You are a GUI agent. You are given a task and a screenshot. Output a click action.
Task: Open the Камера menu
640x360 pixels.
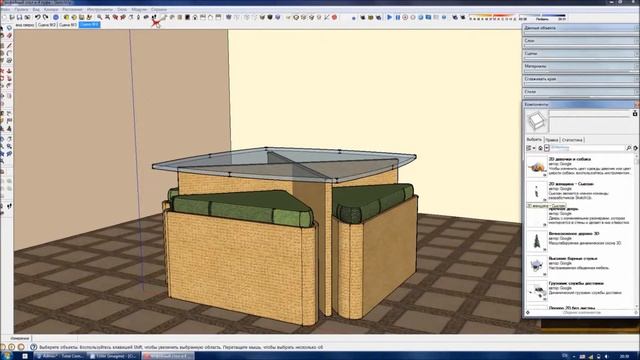point(51,9)
